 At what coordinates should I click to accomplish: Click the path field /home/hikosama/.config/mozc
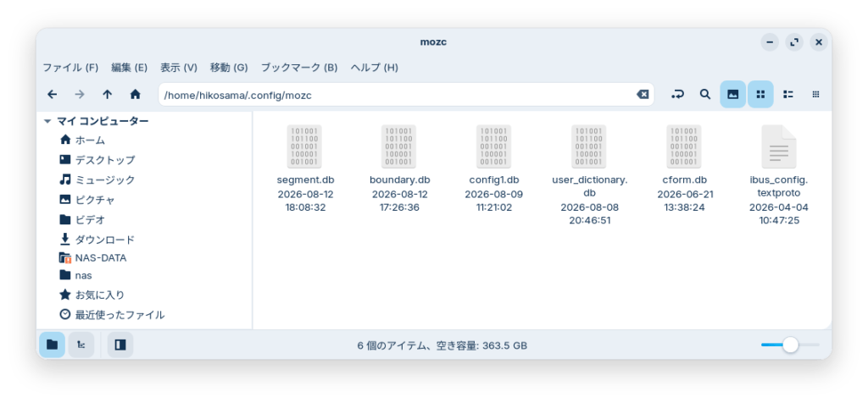pos(406,95)
